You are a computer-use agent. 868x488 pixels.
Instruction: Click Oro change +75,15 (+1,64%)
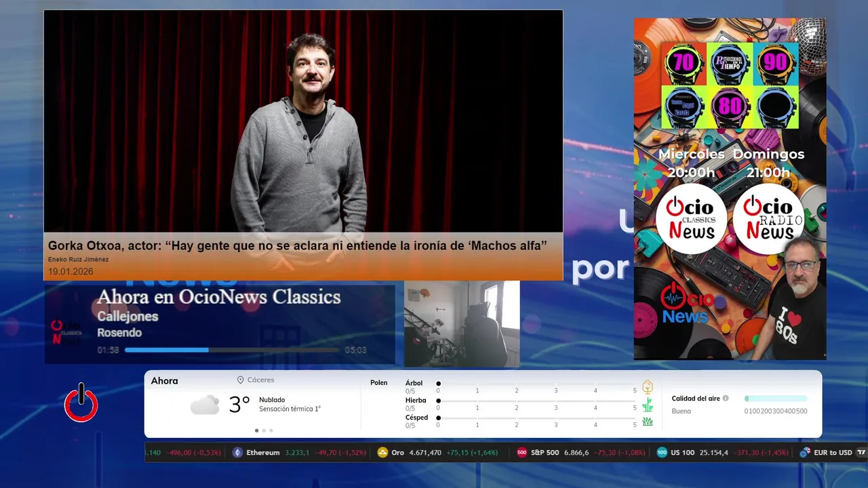[472, 453]
